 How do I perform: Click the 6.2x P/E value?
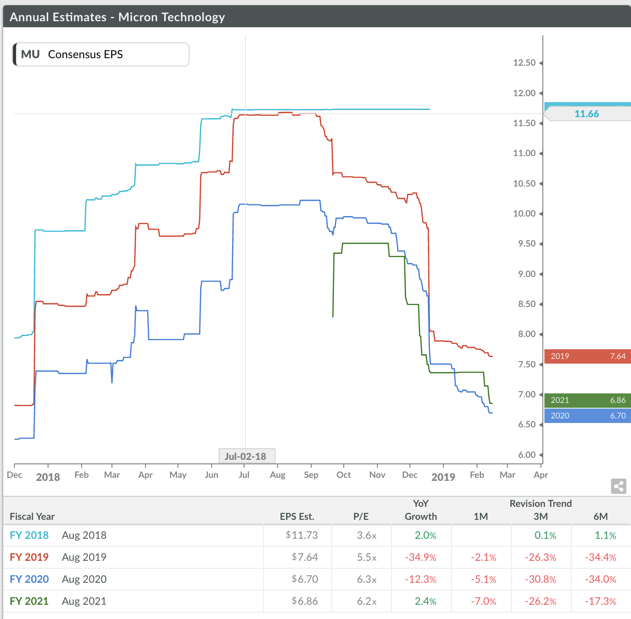(x=367, y=601)
